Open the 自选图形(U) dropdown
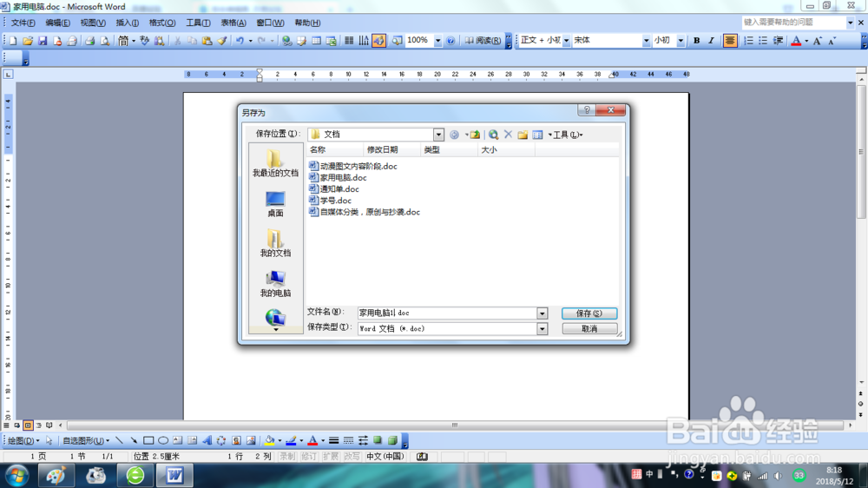Viewport: 868px width, 488px height. coord(86,441)
